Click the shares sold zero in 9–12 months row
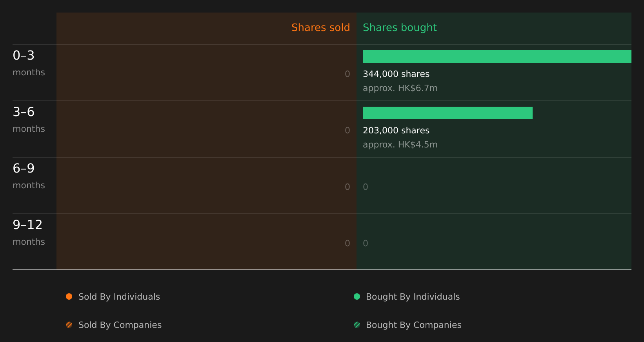644x342 pixels. 347,243
